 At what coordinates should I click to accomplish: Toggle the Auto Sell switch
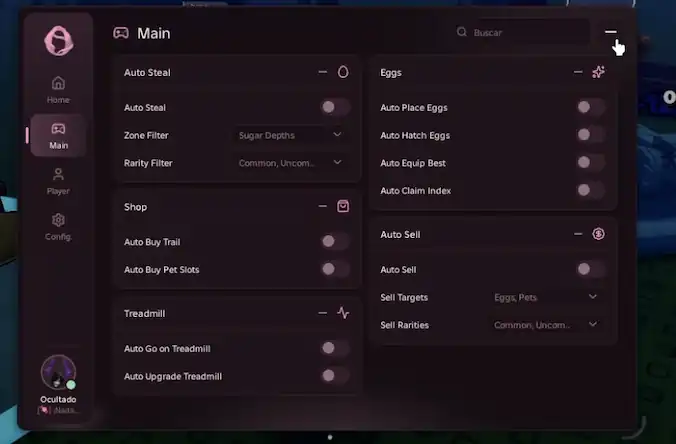[x=591, y=269]
